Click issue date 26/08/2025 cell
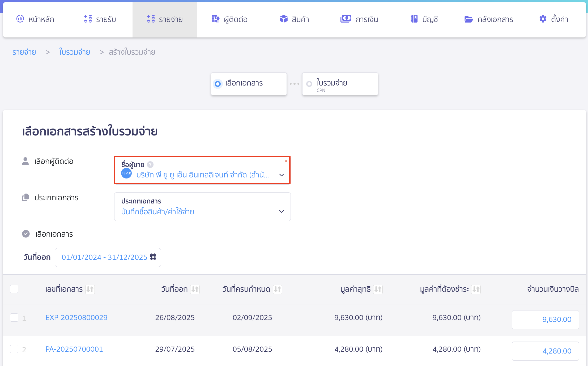This screenshot has width=588, height=366. 175,317
